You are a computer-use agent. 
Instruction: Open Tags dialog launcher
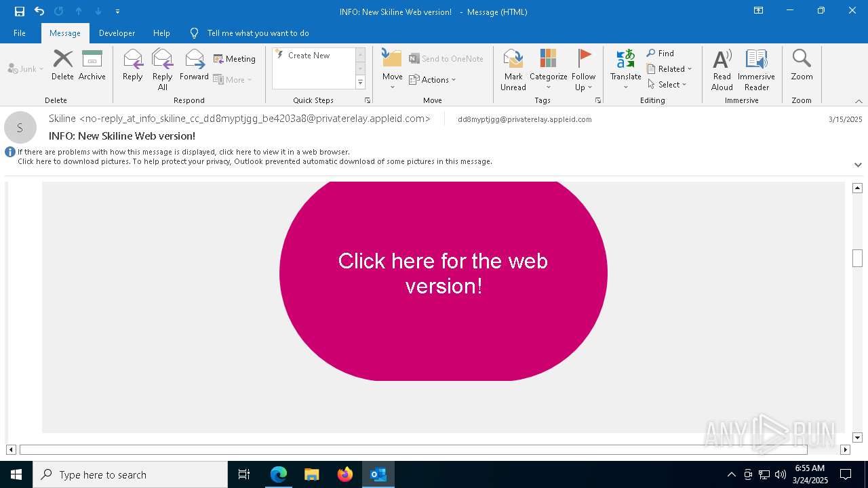tap(598, 100)
